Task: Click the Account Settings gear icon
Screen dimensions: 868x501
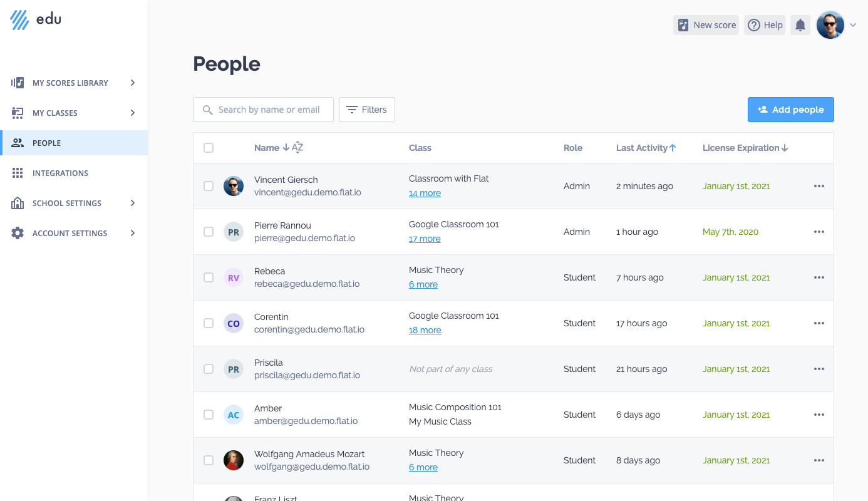Action: pos(18,233)
